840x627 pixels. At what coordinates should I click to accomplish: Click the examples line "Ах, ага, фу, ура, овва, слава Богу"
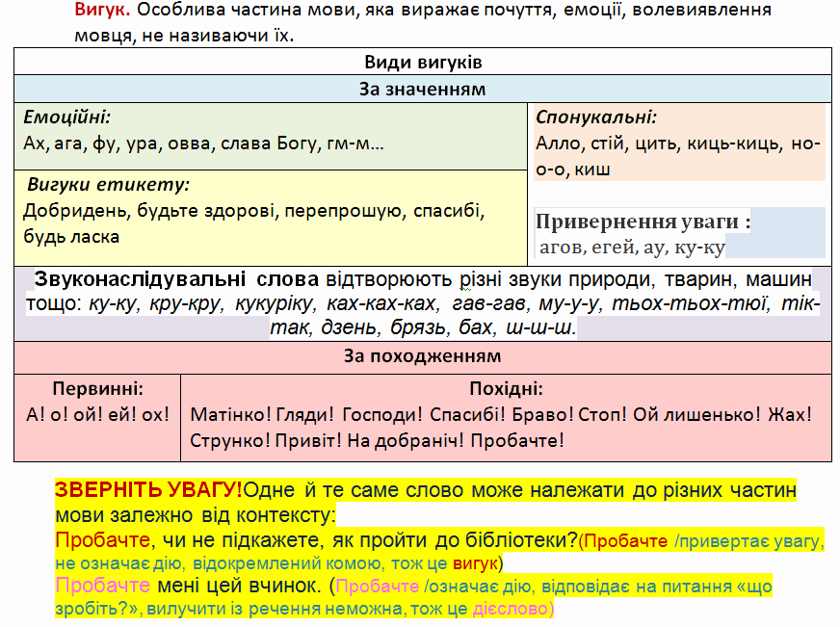coord(172,144)
